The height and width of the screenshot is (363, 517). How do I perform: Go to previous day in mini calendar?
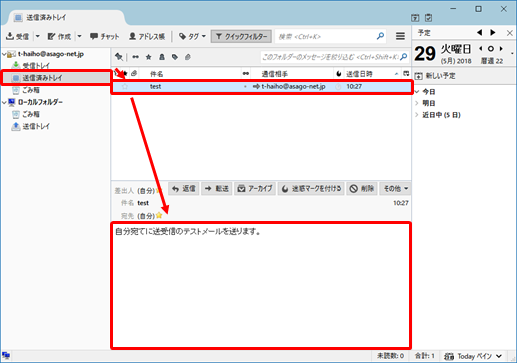coord(481,49)
